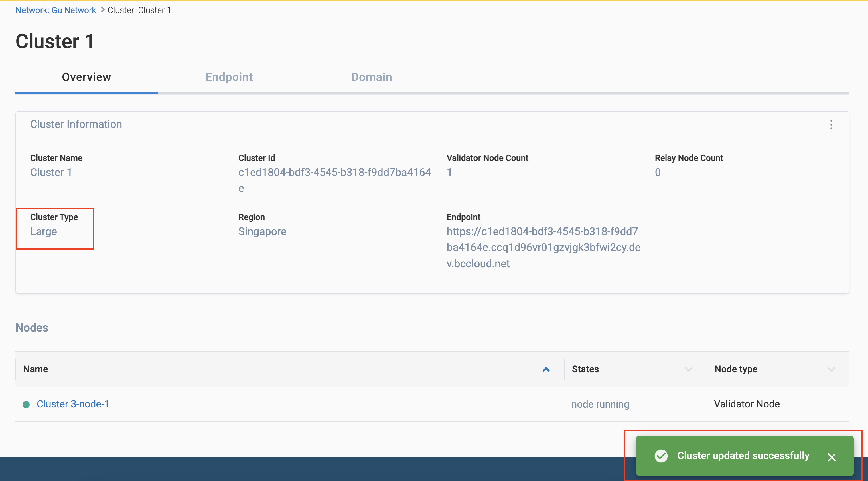868x481 pixels.
Task: Expand the Node type column sort chevron
Action: [831, 369]
